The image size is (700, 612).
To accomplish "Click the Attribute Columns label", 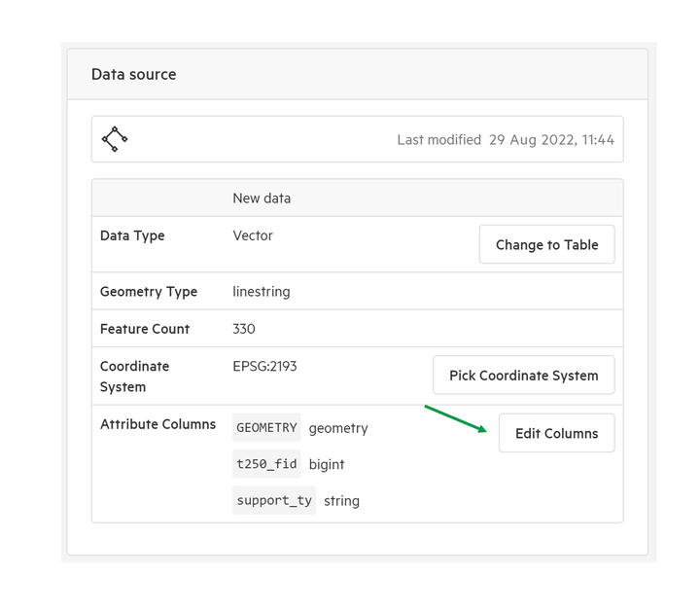I will click(157, 424).
